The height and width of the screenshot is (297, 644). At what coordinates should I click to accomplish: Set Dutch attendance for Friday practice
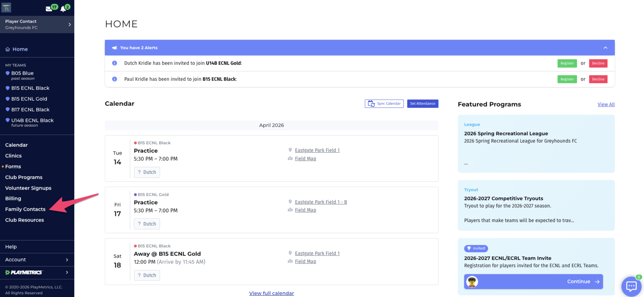point(147,224)
